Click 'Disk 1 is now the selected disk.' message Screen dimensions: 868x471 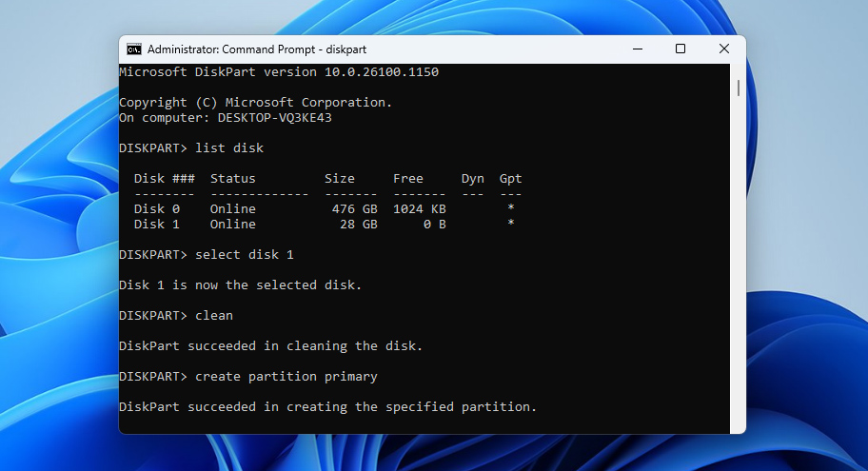pos(240,285)
